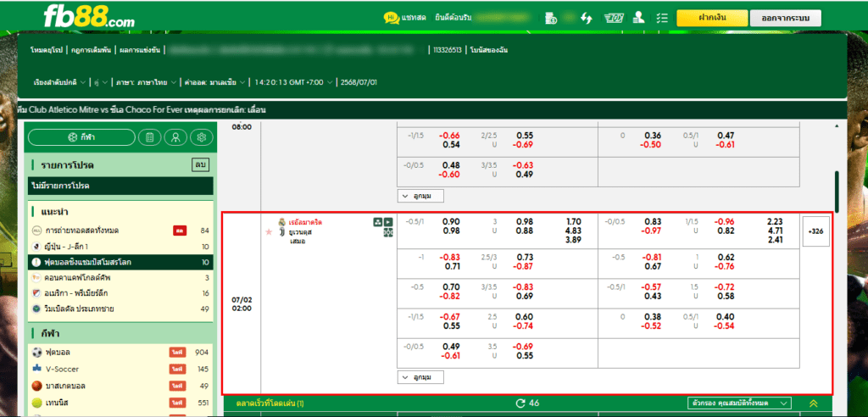Open the คู่ dropdown in filter bar

[x=101, y=82]
